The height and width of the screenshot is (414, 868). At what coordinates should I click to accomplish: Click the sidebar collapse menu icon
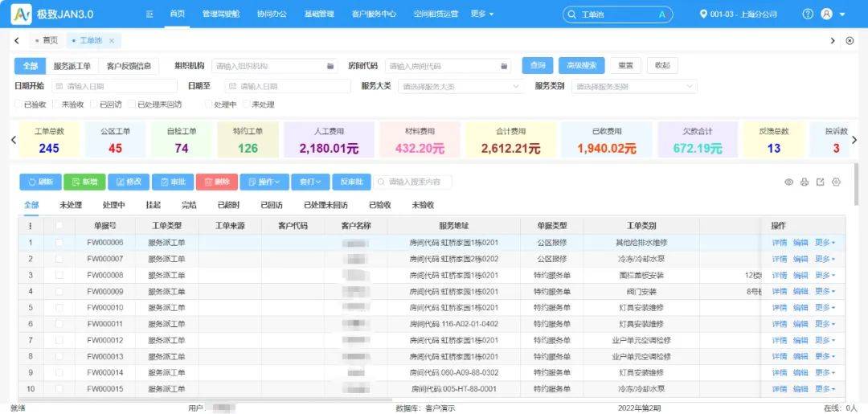[x=150, y=14]
